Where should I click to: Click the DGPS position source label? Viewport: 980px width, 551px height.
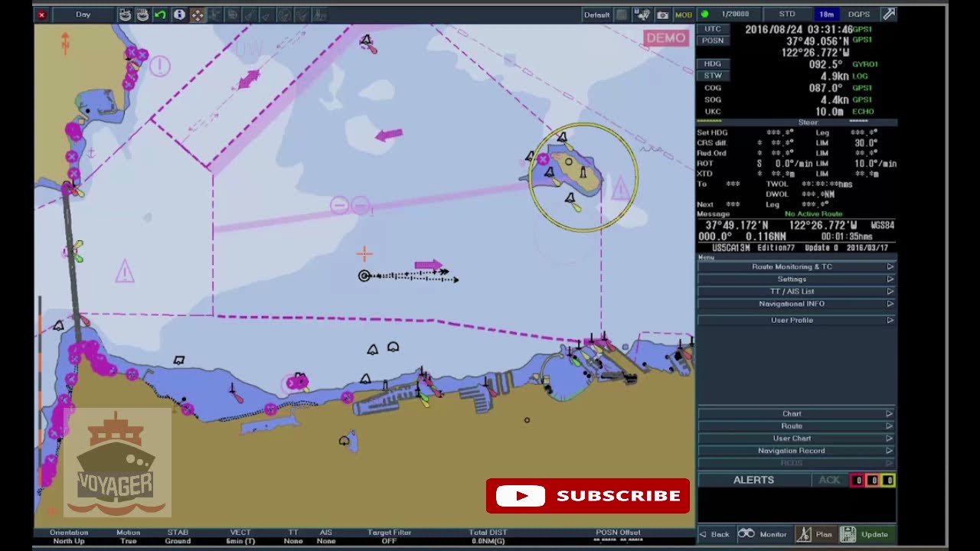click(859, 15)
